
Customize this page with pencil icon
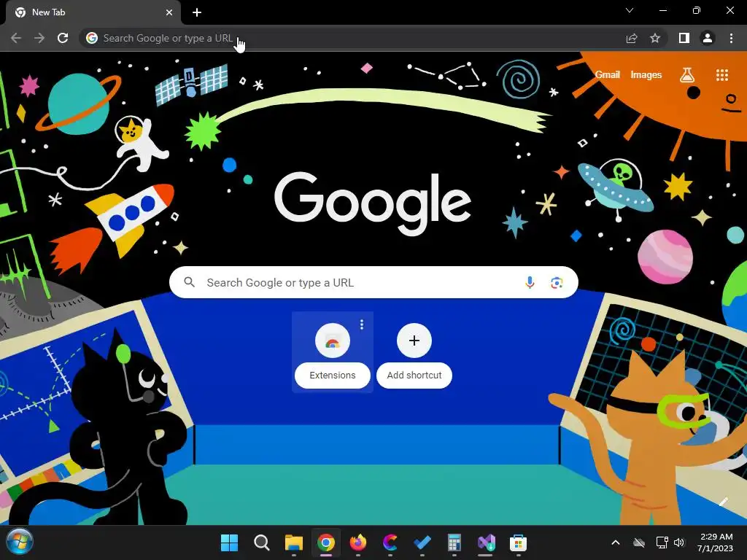pyautogui.click(x=723, y=502)
